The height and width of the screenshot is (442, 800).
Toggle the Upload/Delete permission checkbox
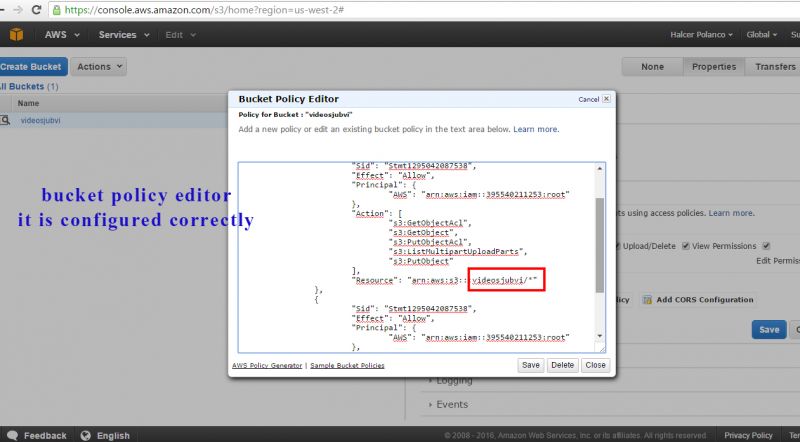617,246
